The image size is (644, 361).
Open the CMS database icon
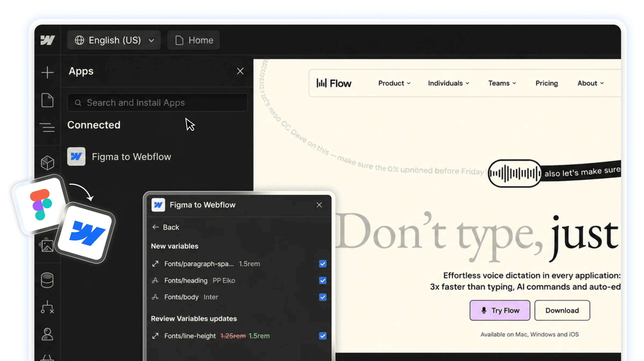(x=47, y=280)
